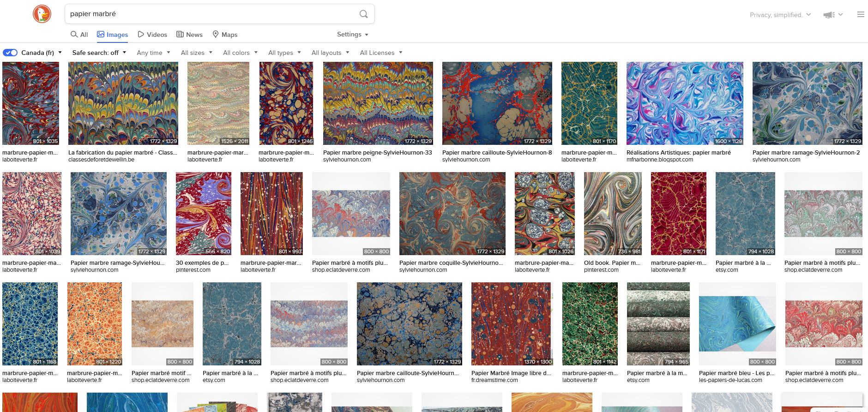Open the hamburger menu

861,14
